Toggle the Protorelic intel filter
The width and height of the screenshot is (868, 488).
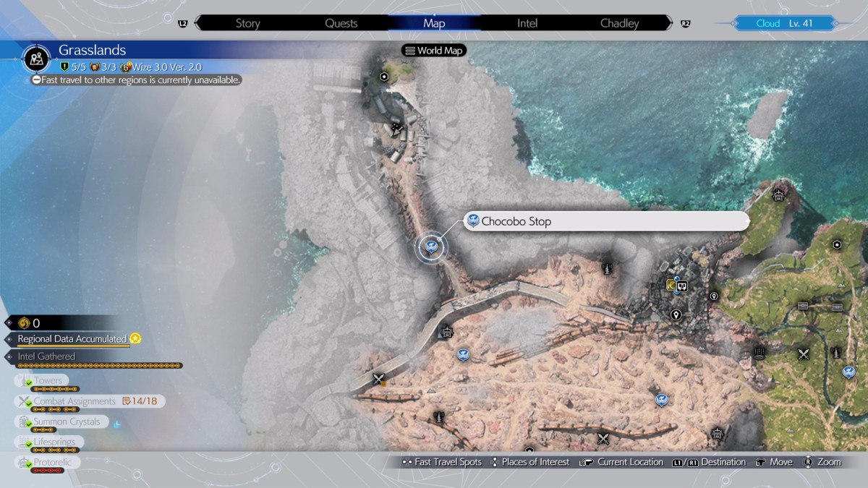tap(47, 462)
